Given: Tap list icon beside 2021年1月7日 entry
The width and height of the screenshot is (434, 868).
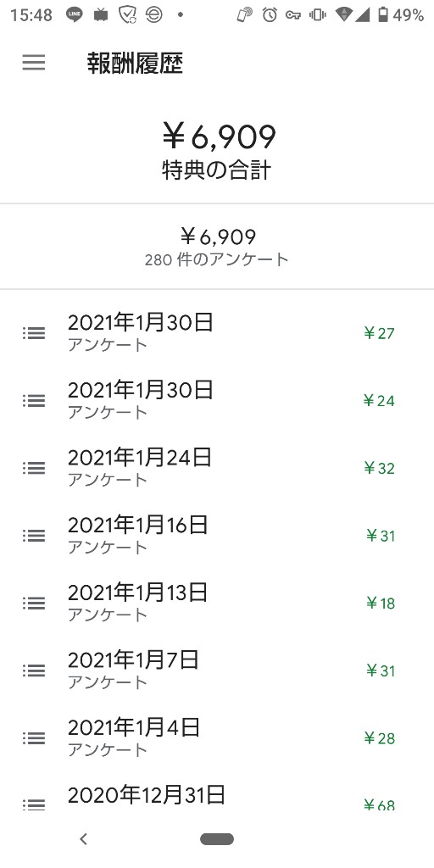Looking at the screenshot, I should click(34, 670).
